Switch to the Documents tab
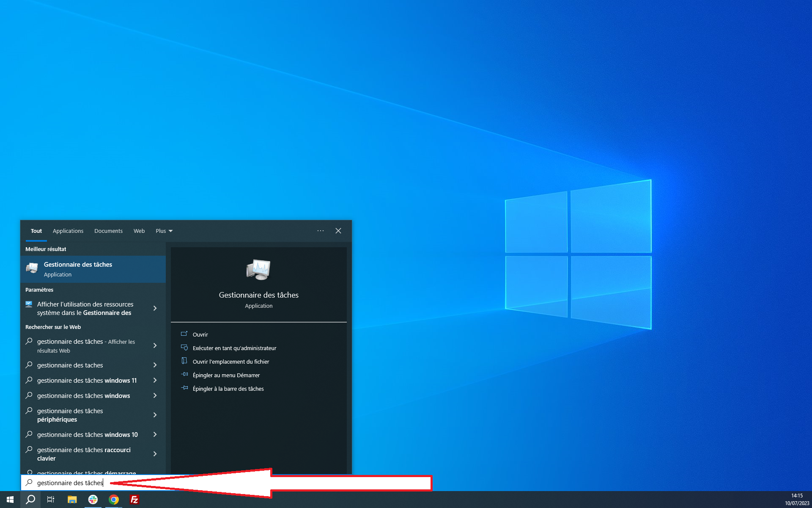812x508 pixels. [x=108, y=231]
